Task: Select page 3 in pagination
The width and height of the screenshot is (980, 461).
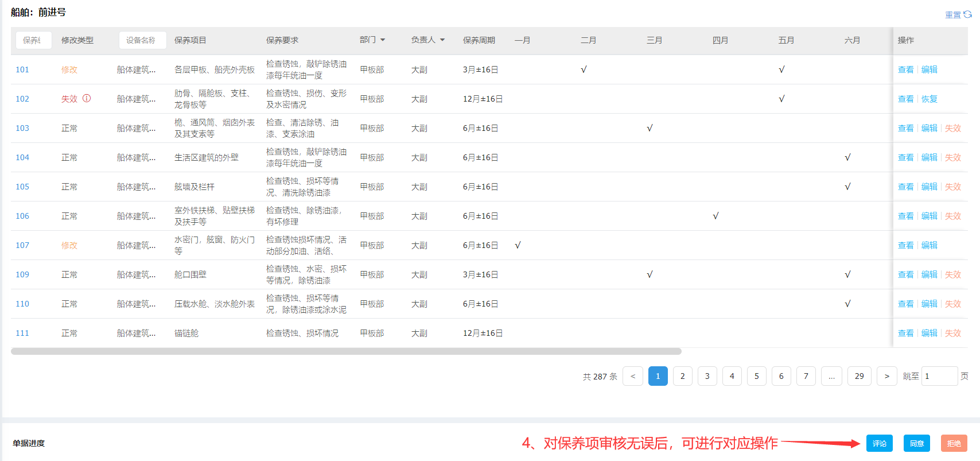Action: click(707, 376)
